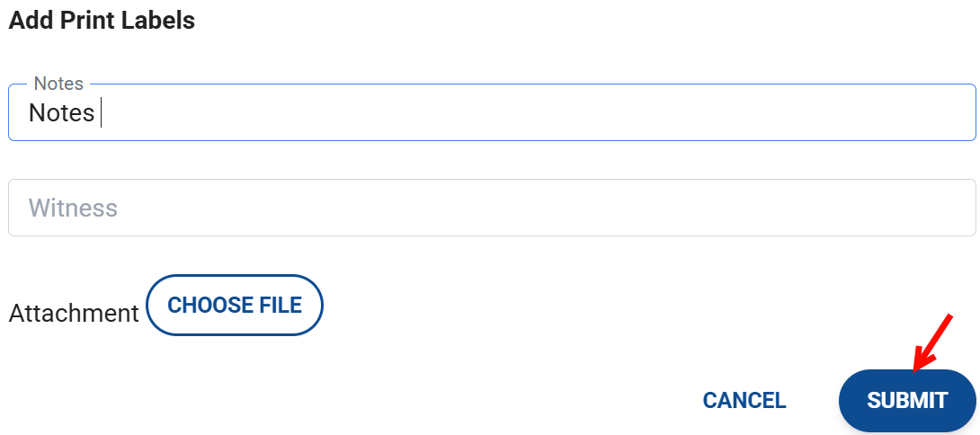Hit the blue SUBMIT button
The height and width of the screenshot is (435, 980).
[906, 400]
